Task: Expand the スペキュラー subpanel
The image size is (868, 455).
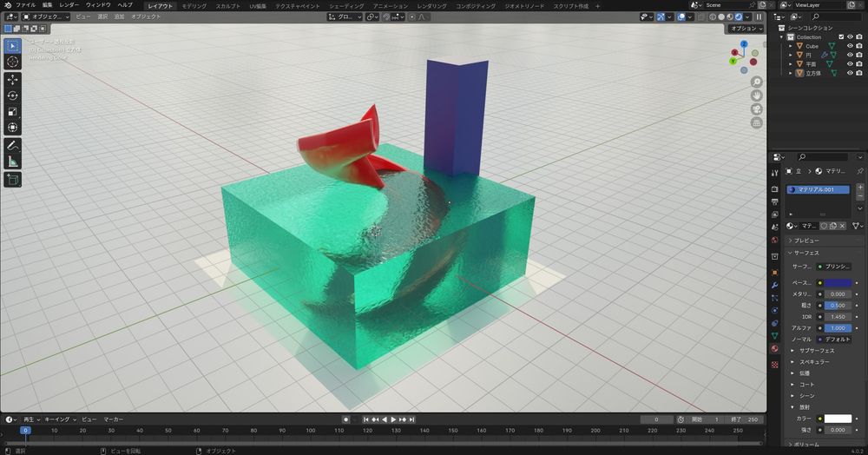Action: click(x=814, y=361)
